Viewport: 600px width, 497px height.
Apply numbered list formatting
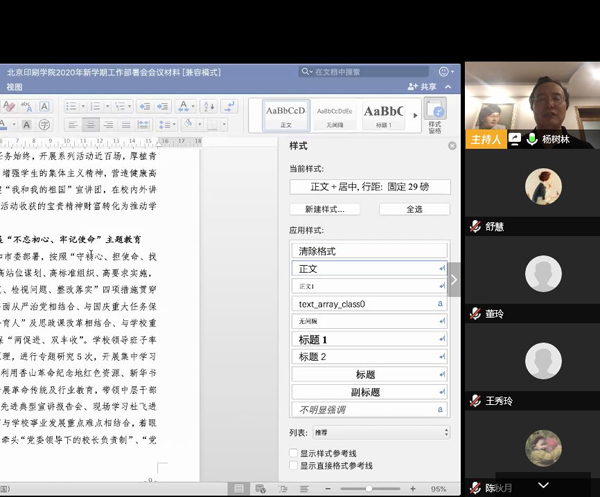point(95,106)
